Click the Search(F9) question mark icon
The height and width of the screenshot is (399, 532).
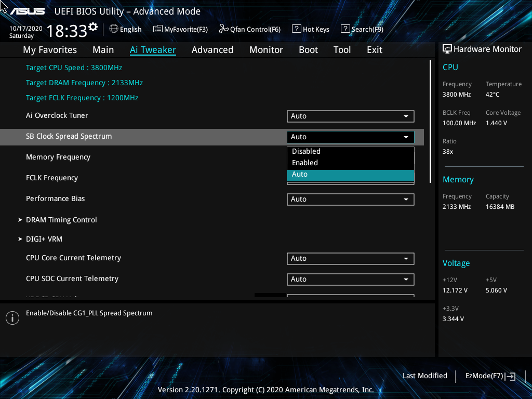[345, 29]
